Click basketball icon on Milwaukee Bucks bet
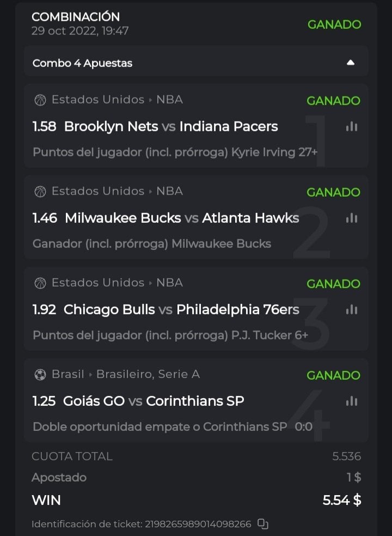Image resolution: width=392 pixels, height=536 pixels. (x=40, y=191)
